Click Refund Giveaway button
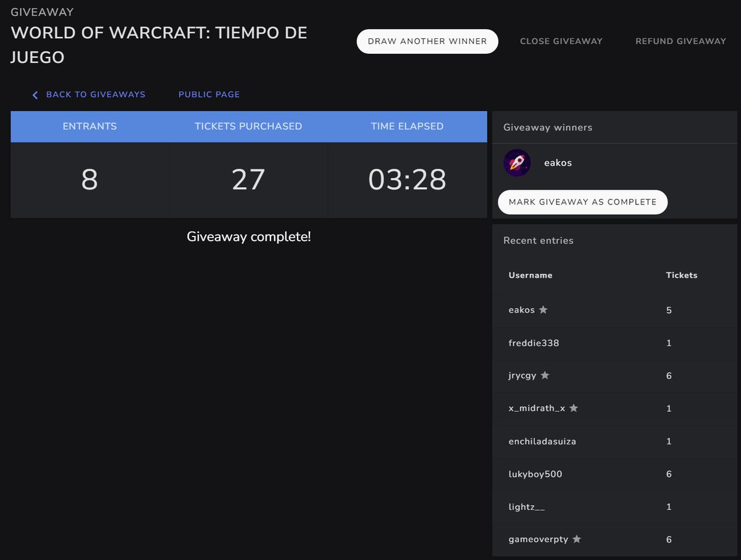Viewport: 741px width, 560px height. click(681, 41)
